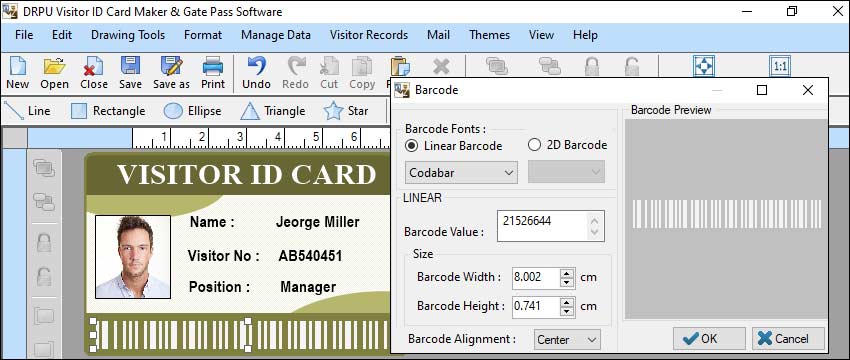Select the Triangle drawing tool
This screenshot has height=360, width=850.
pos(273,111)
